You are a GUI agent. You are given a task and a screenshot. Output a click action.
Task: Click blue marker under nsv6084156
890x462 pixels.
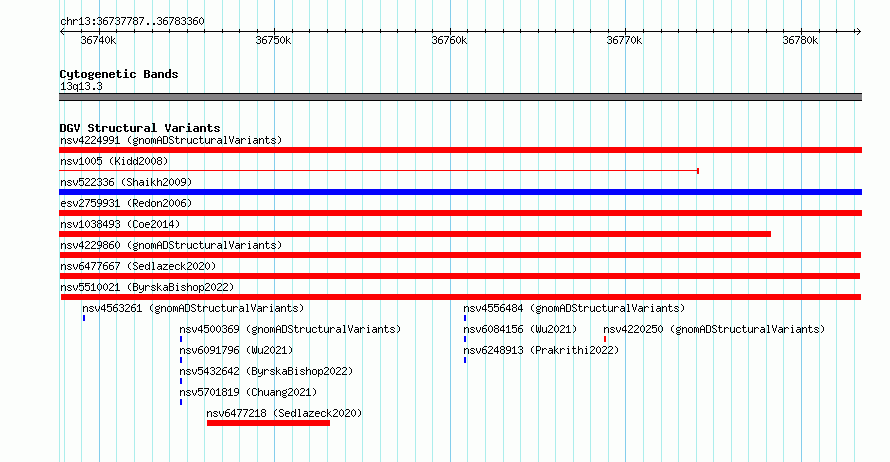point(465,339)
